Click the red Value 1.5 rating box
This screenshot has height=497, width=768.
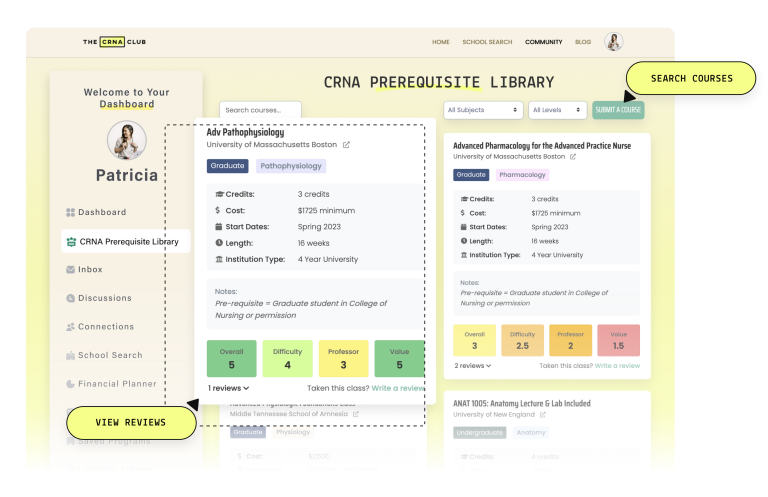[619, 340]
